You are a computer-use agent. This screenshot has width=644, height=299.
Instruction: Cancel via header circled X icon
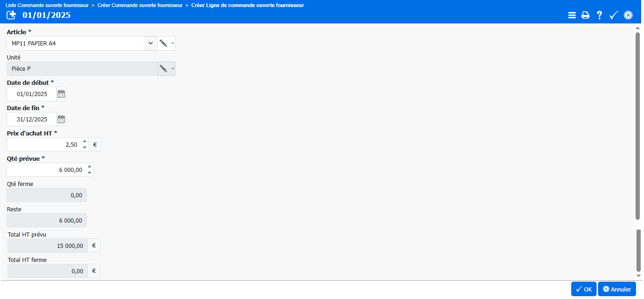click(628, 15)
